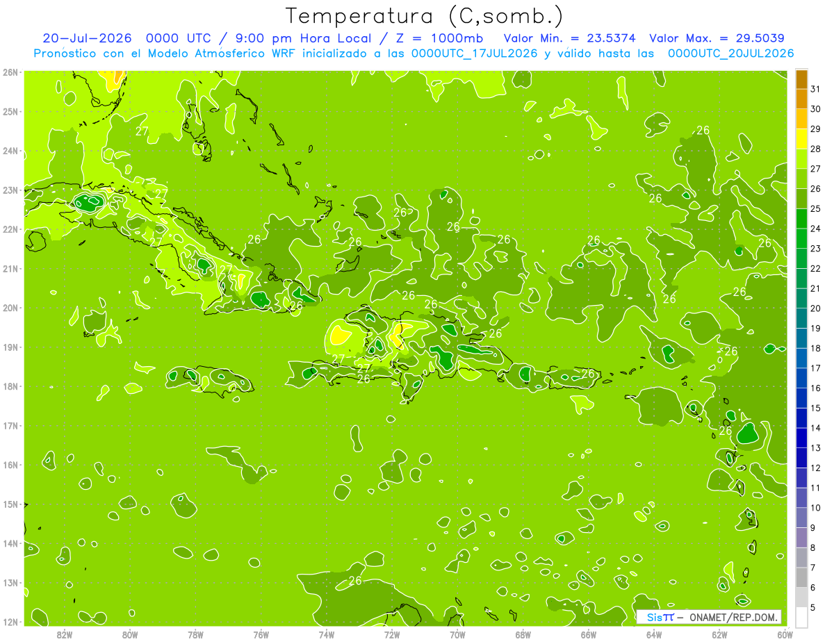Click the "26N" latitude label
Image resolution: width=834 pixels, height=644 pixels.
tap(10, 72)
